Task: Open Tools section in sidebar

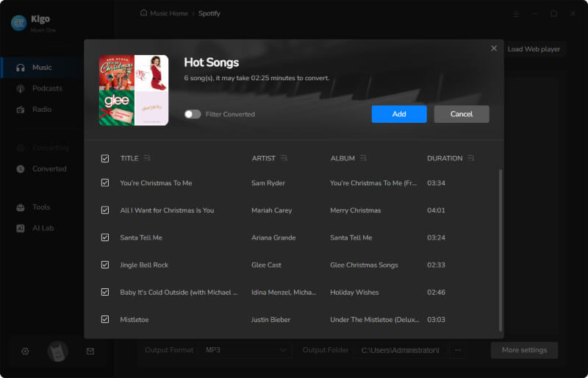Action: 42,207
